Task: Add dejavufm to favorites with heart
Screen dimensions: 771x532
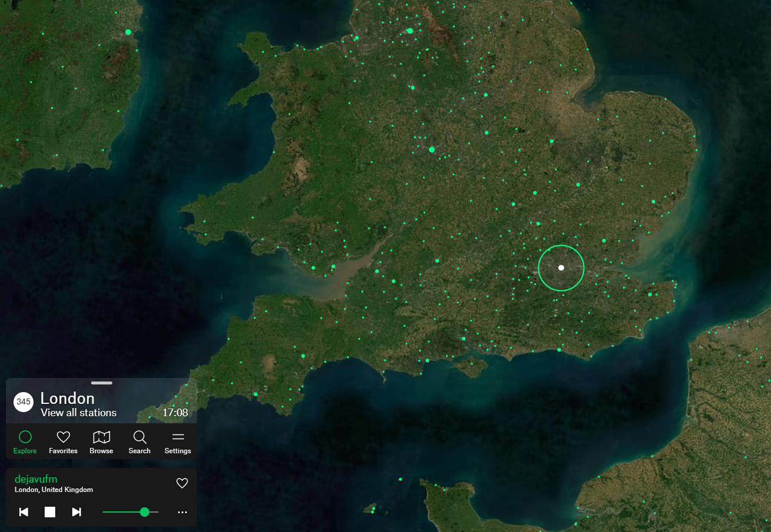Action: point(182,483)
